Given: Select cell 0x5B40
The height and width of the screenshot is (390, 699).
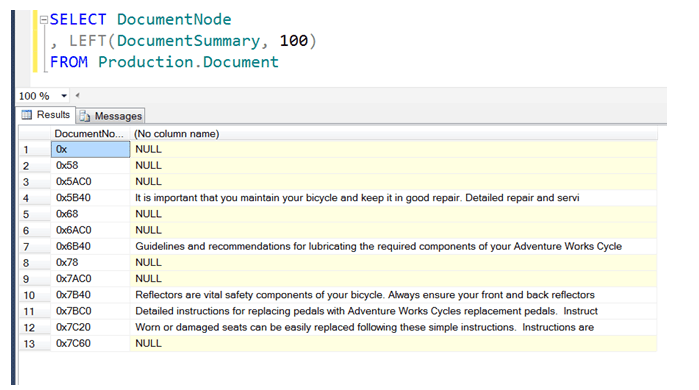Looking at the screenshot, I should click(90, 197).
